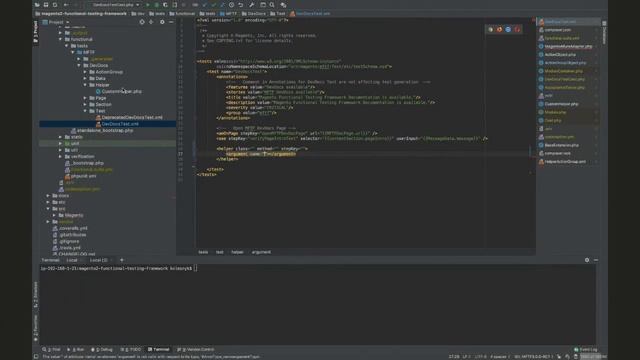Click the Revert undo arrow icon
Image resolution: width=640 pixels, height=360 pixels.
(x=240, y=5)
